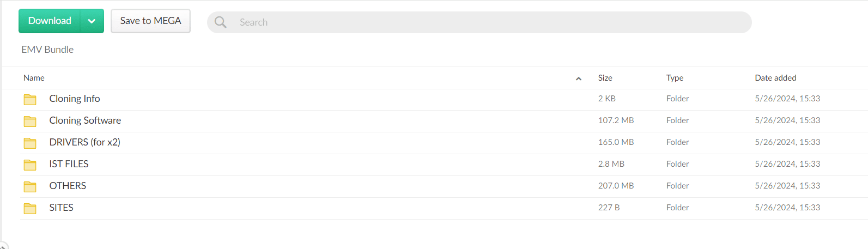Expand the Download options dropdown arrow
Viewport: 868px width, 249px height.
[x=92, y=21]
